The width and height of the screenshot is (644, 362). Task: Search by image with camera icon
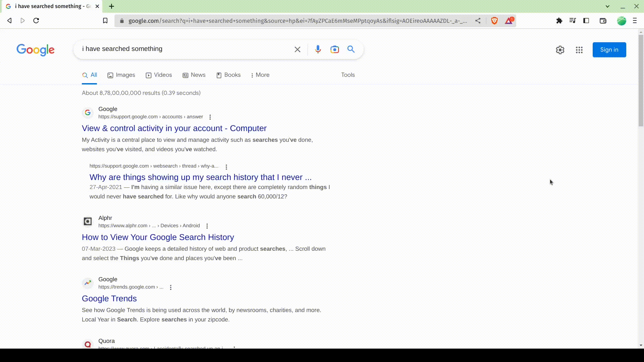[x=334, y=50]
